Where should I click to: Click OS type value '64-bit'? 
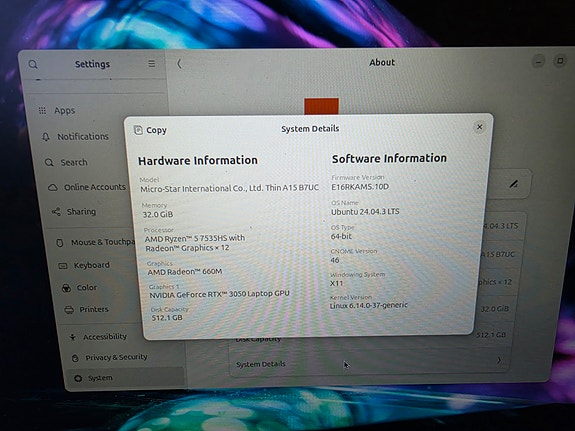click(x=341, y=236)
